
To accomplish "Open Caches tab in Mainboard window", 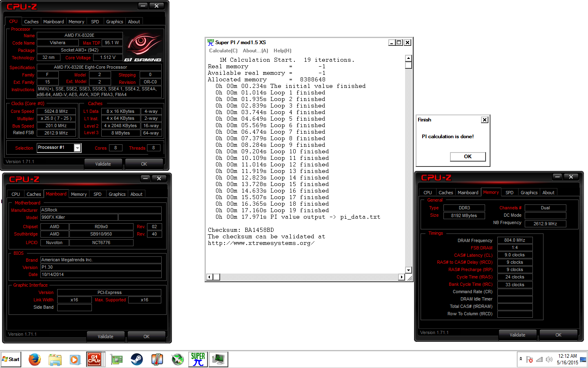I will [x=33, y=194].
